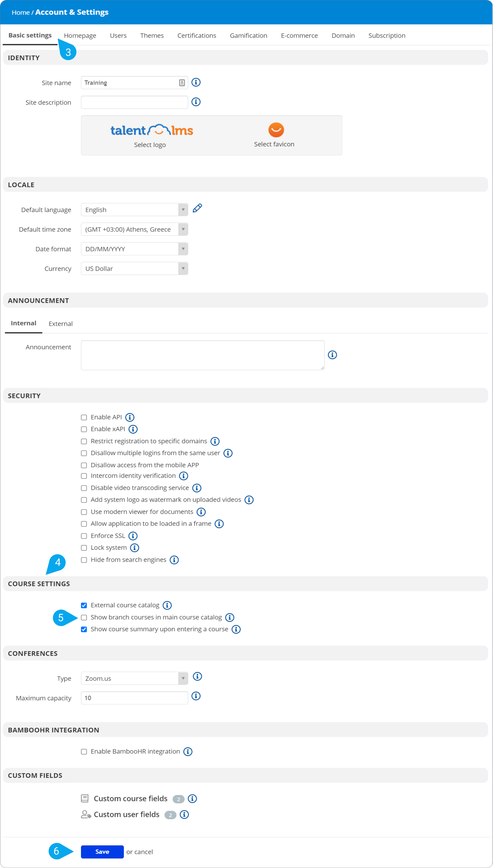Viewport: 493px width, 868px height.
Task: Click the pencil icon beside Default language
Action: tap(197, 208)
